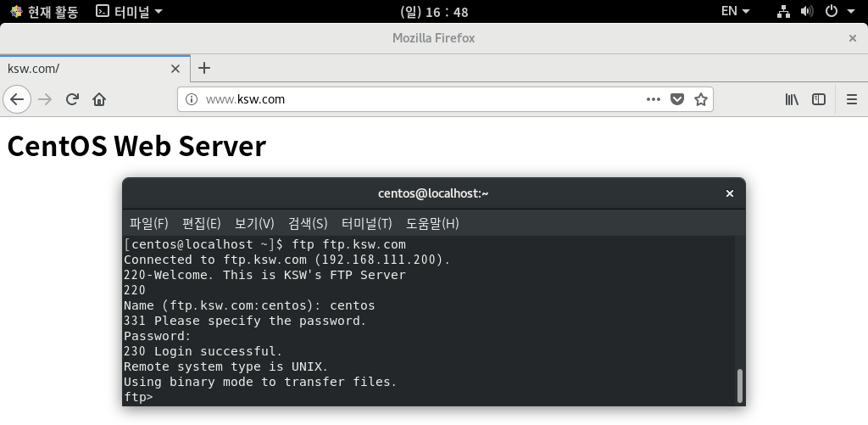
Task: Open power system menu icon
Action: click(832, 11)
